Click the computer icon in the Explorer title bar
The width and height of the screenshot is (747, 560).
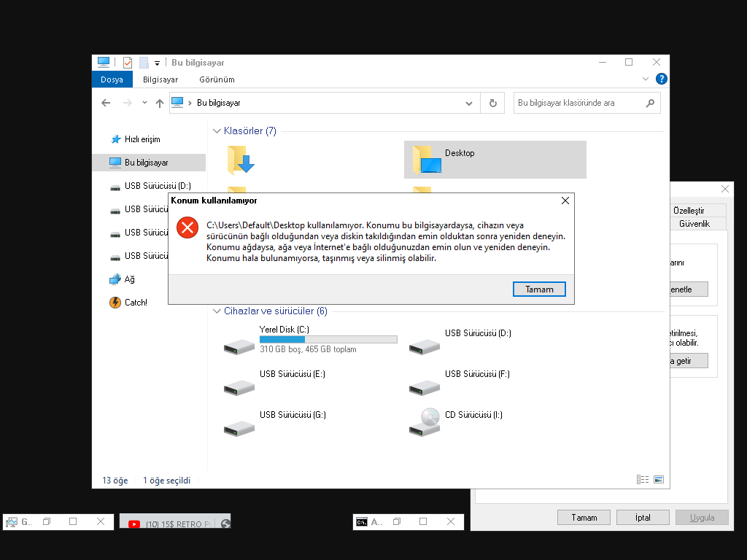click(x=104, y=62)
